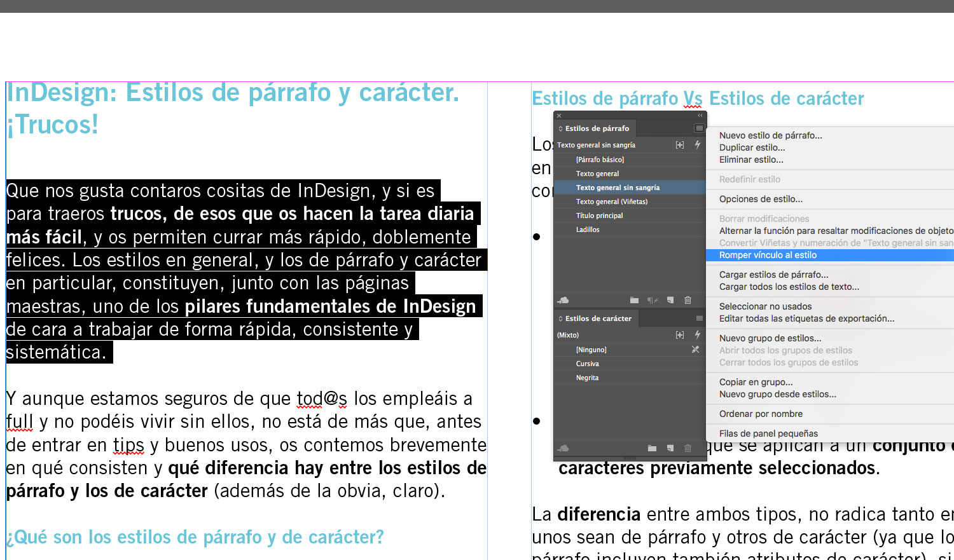This screenshot has height=560, width=954.
Task: Cycle Estilos de carácter tab expand arrows
Action: [x=560, y=318]
